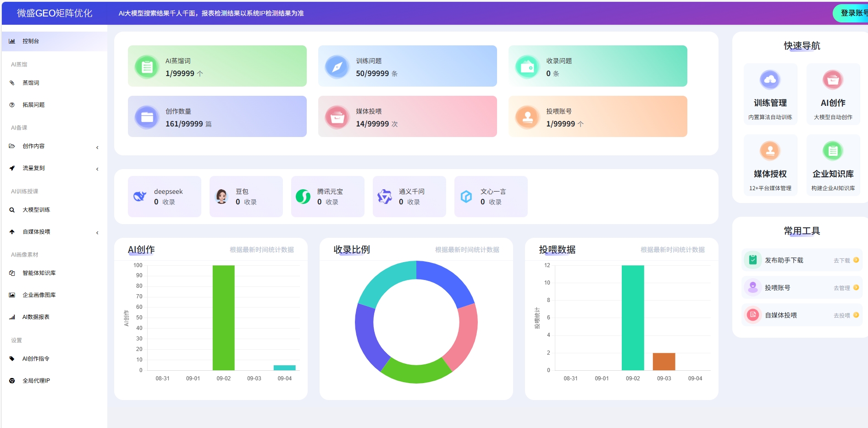Click the 通义千问 logo icon
Screen dimensions: 868x428
point(384,197)
